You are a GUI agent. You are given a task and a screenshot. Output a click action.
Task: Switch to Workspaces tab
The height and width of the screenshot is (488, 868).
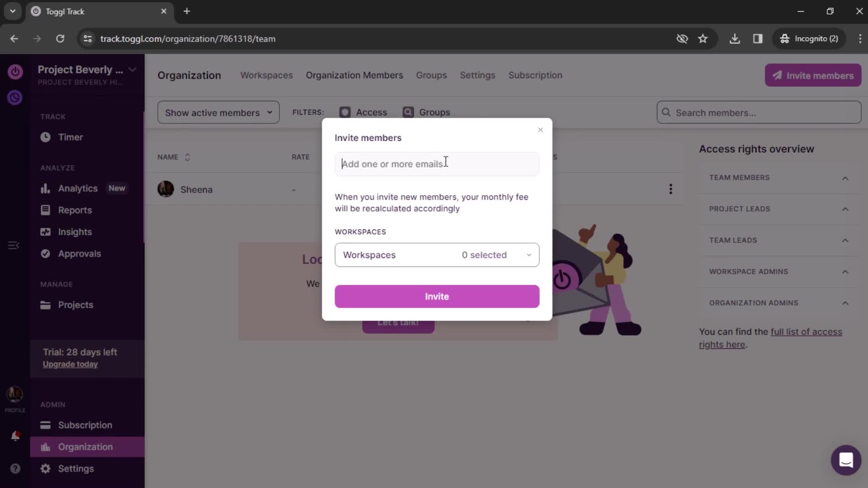[267, 75]
